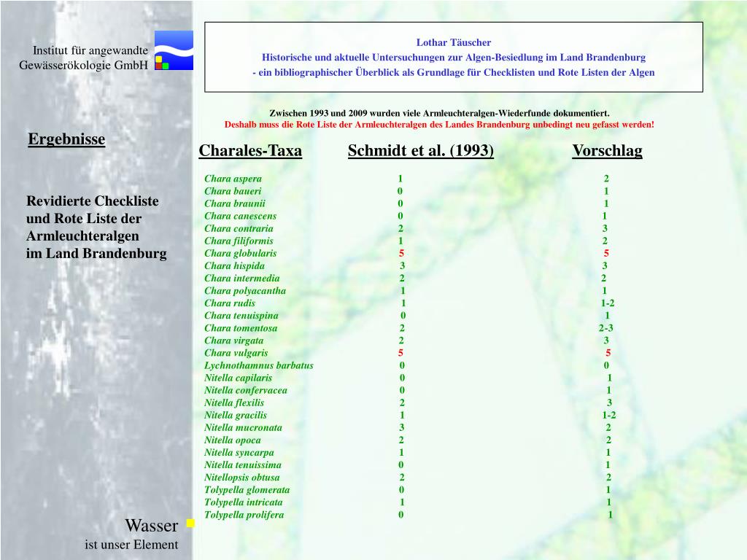Click the "Lychnothamnus barbatus" taxon name
The width and height of the screenshot is (747, 560).
[259, 365]
